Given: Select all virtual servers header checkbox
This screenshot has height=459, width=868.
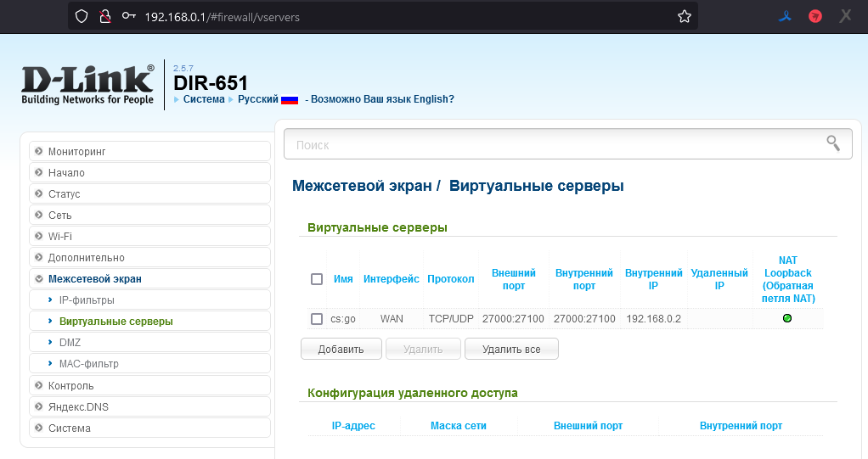Looking at the screenshot, I should [x=317, y=279].
